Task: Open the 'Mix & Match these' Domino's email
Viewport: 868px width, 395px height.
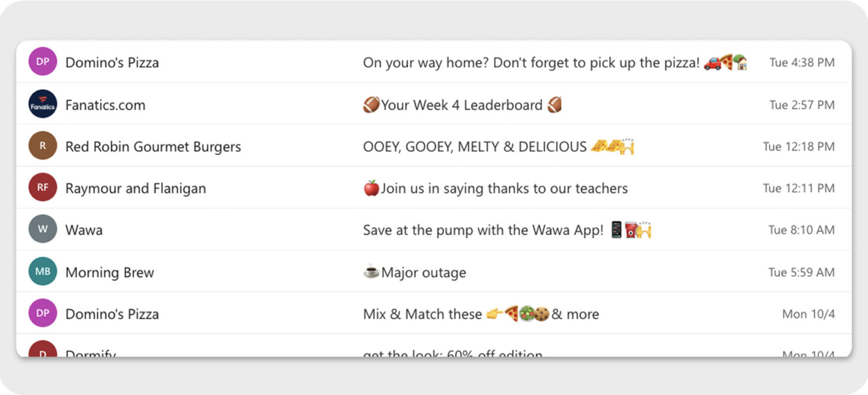Action: pos(480,313)
